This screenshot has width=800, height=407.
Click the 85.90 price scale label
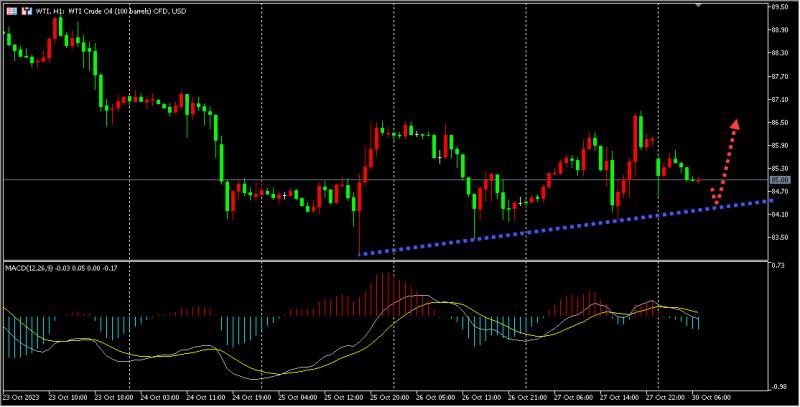[x=779, y=146]
